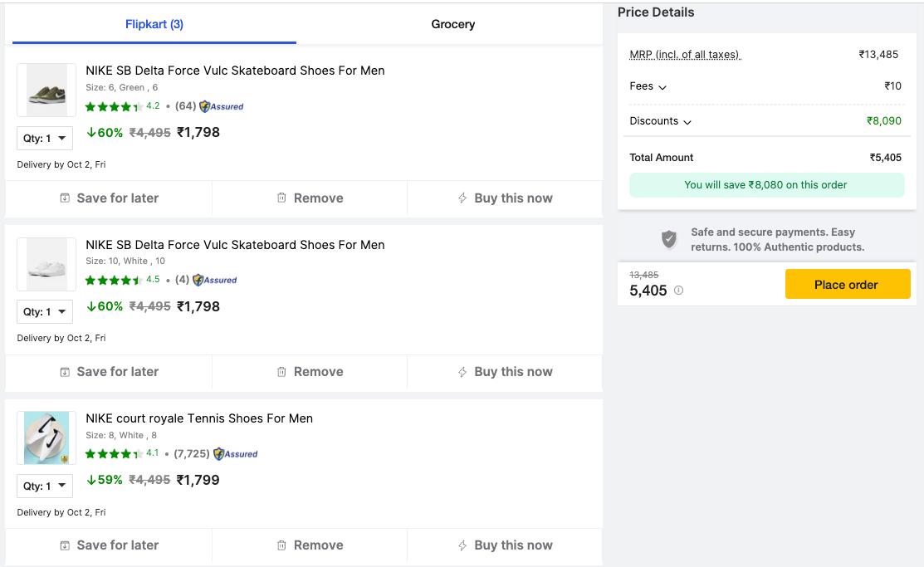The width and height of the screenshot is (924, 567).
Task: Save white size 10 shoes for later
Action: pos(109,372)
